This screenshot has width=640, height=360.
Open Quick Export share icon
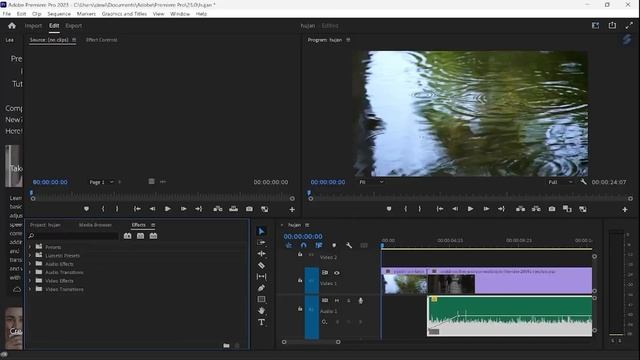click(x=612, y=25)
